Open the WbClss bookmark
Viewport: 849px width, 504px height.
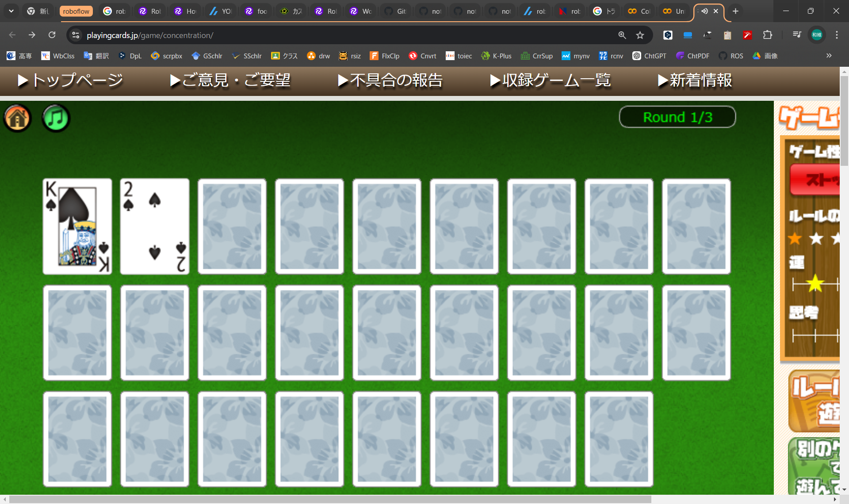coord(58,56)
